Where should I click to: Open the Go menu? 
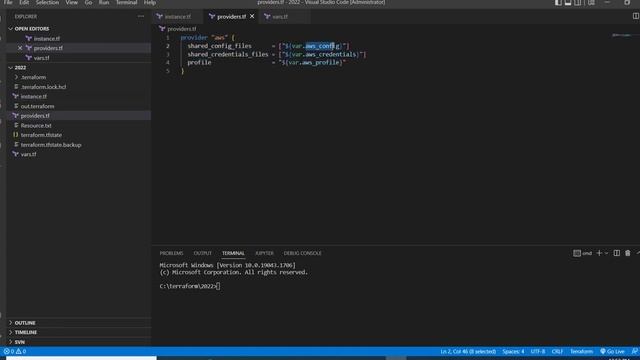(88, 2)
